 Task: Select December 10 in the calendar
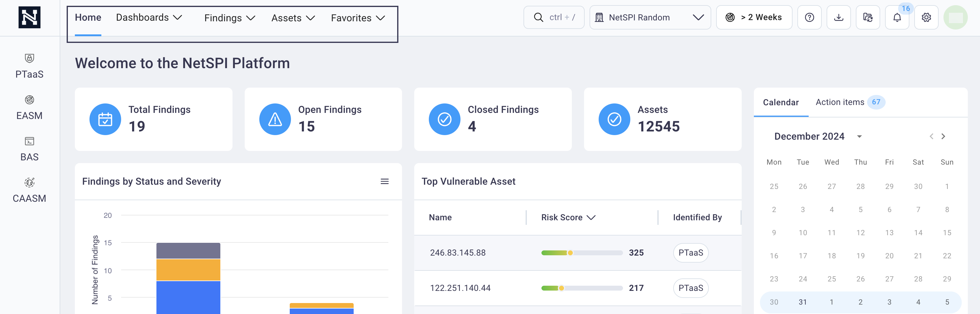pyautogui.click(x=803, y=233)
